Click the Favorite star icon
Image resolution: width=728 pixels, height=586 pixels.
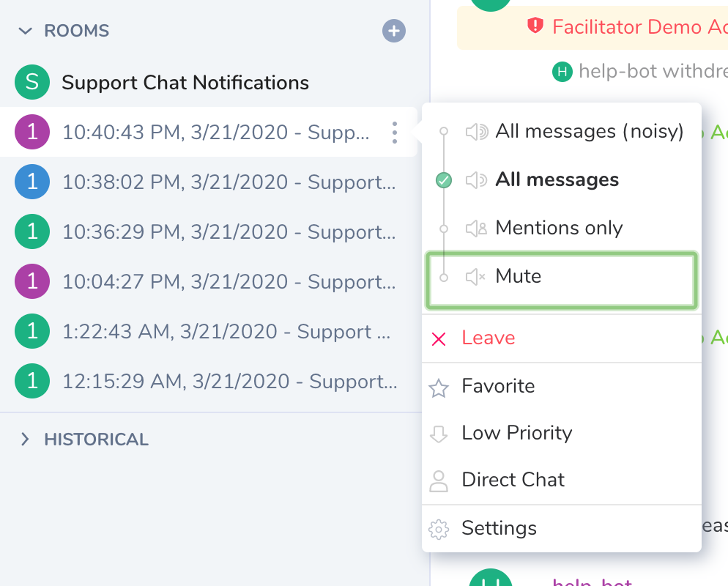[439, 387]
